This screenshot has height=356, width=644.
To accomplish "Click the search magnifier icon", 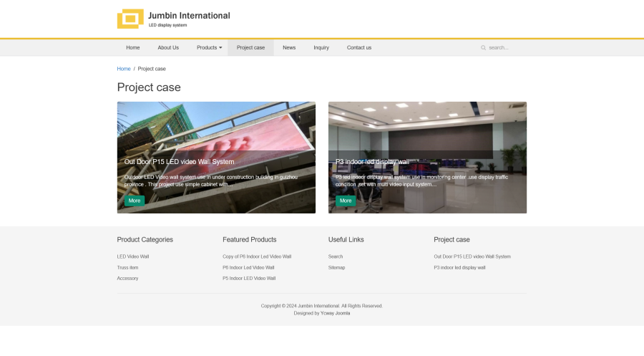I will (483, 48).
